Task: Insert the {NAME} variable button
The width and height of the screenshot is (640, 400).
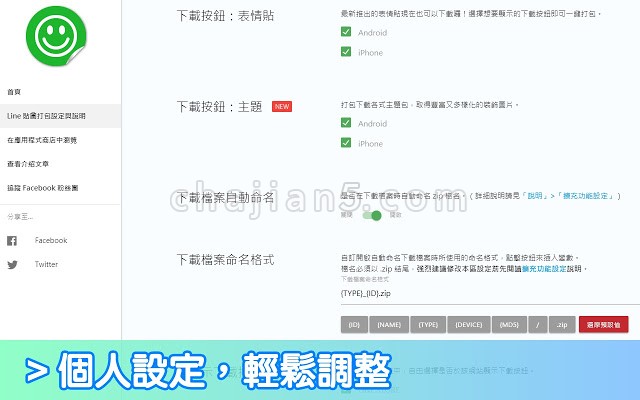Action: pyautogui.click(x=389, y=325)
